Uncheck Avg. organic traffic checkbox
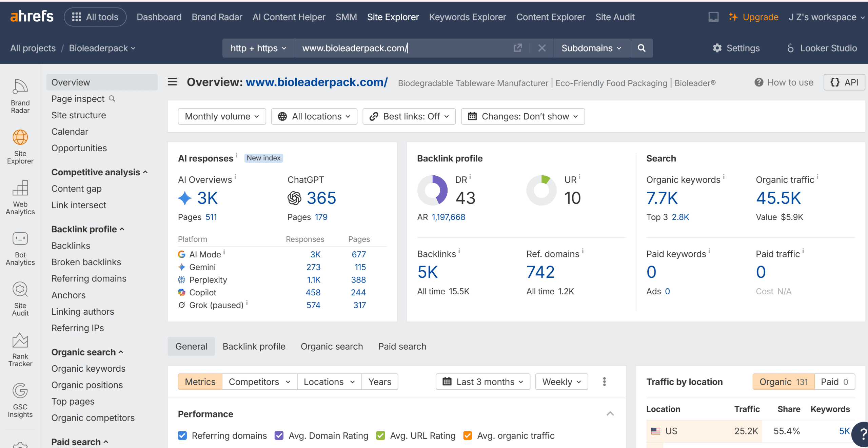Viewport: 868px width, 448px height. click(468, 435)
